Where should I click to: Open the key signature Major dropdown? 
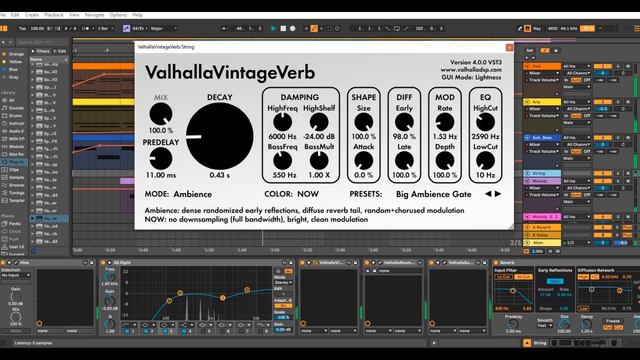(x=164, y=29)
